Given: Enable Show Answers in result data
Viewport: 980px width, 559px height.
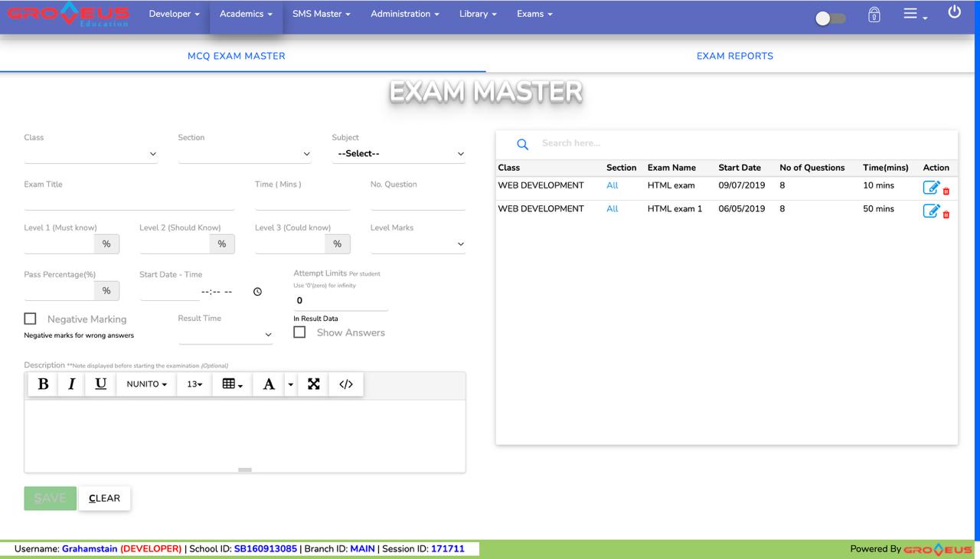Looking at the screenshot, I should 299,331.
